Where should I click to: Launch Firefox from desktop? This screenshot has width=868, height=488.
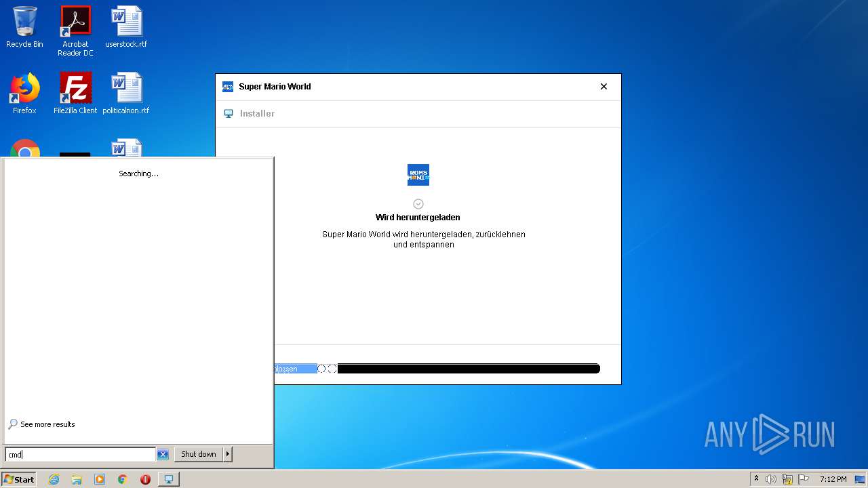click(x=24, y=94)
